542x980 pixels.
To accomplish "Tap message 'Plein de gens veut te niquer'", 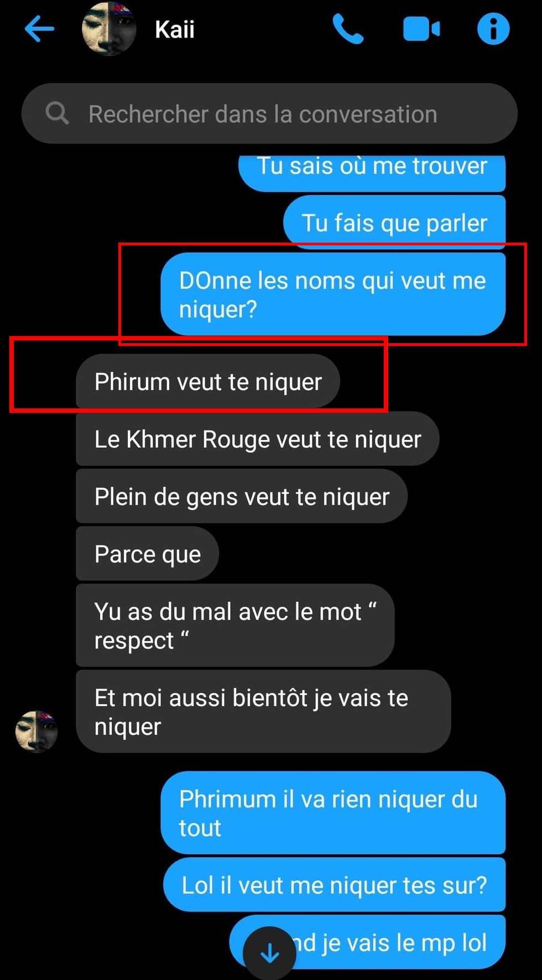I will [242, 496].
